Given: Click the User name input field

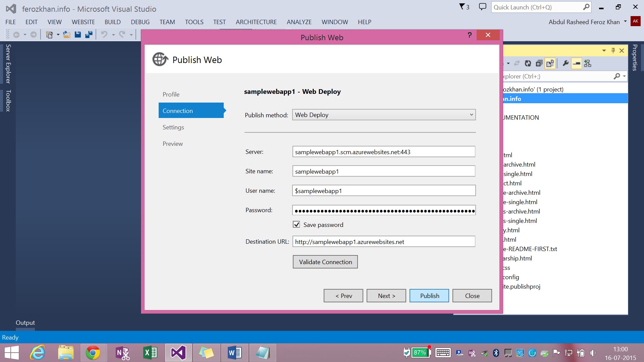Looking at the screenshot, I should pos(384,191).
